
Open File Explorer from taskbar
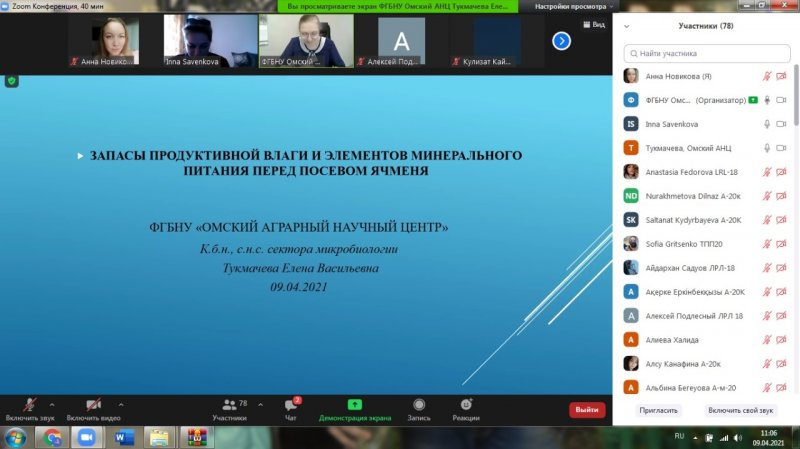(x=159, y=438)
